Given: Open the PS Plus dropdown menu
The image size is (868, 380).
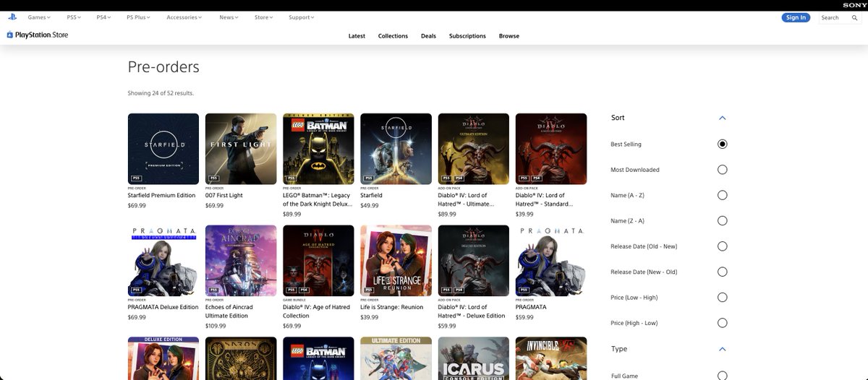Looking at the screenshot, I should [138, 17].
